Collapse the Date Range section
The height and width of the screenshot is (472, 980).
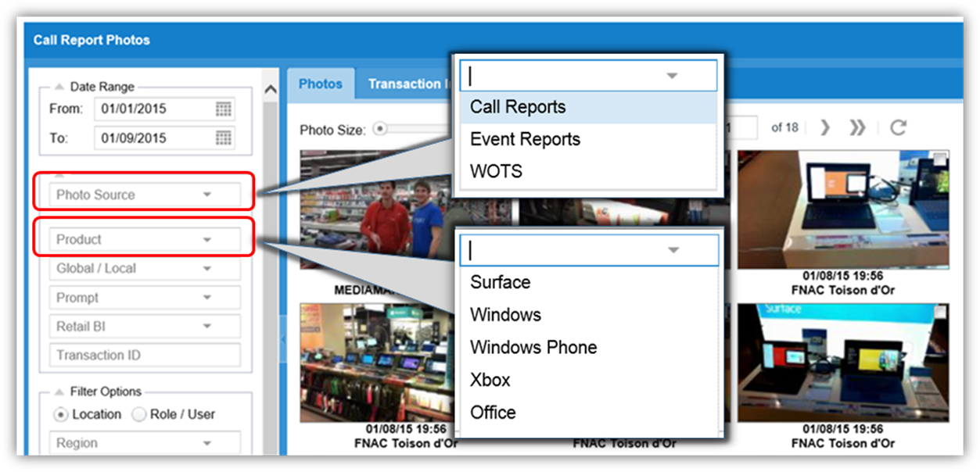point(59,88)
